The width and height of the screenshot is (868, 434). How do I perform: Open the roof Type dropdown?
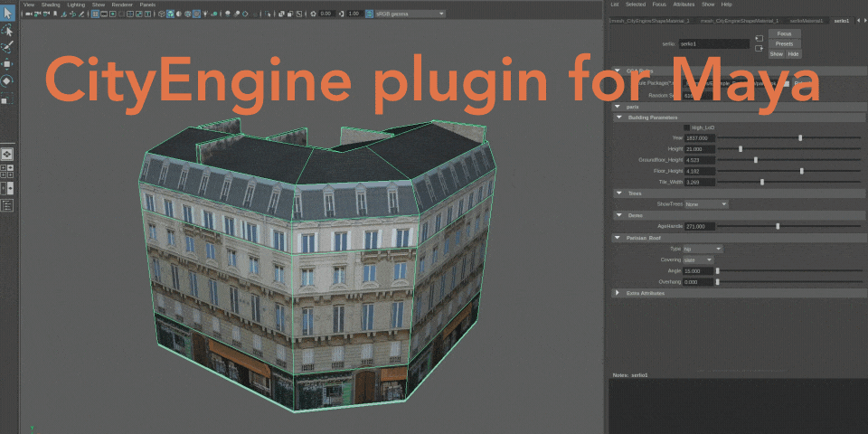pyautogui.click(x=703, y=250)
